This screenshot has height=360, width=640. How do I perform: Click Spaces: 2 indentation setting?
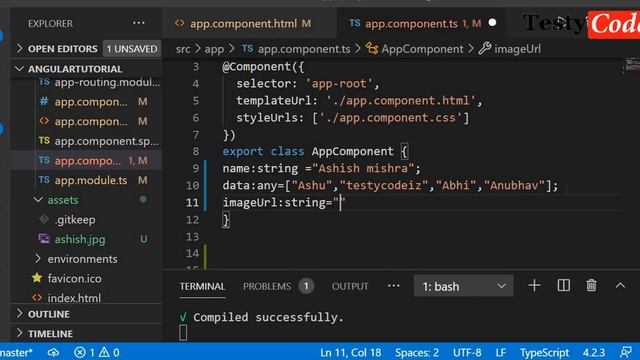pyautogui.click(x=417, y=352)
